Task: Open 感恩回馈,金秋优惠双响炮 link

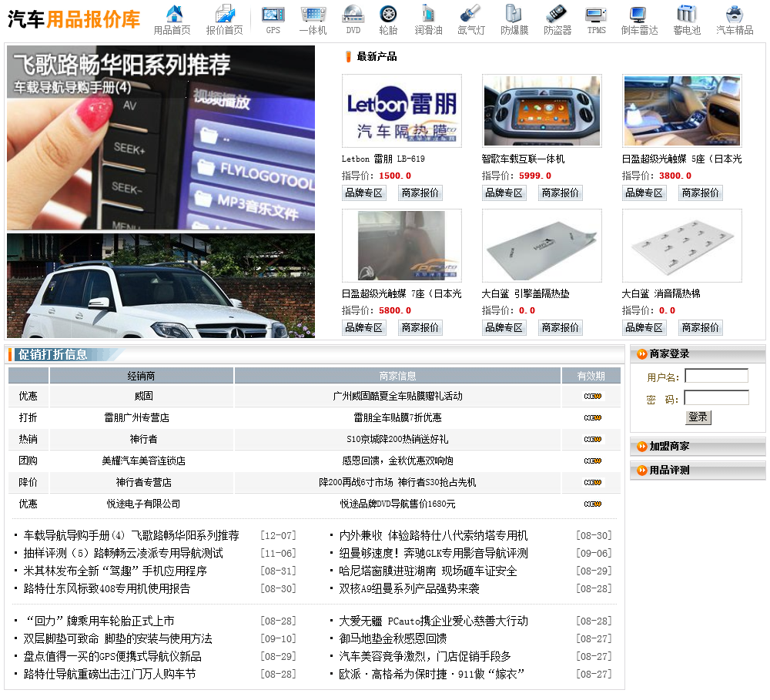Action: click(x=398, y=461)
